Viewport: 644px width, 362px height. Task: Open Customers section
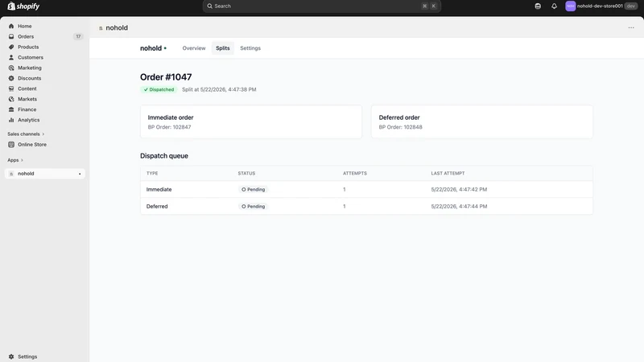click(x=30, y=57)
